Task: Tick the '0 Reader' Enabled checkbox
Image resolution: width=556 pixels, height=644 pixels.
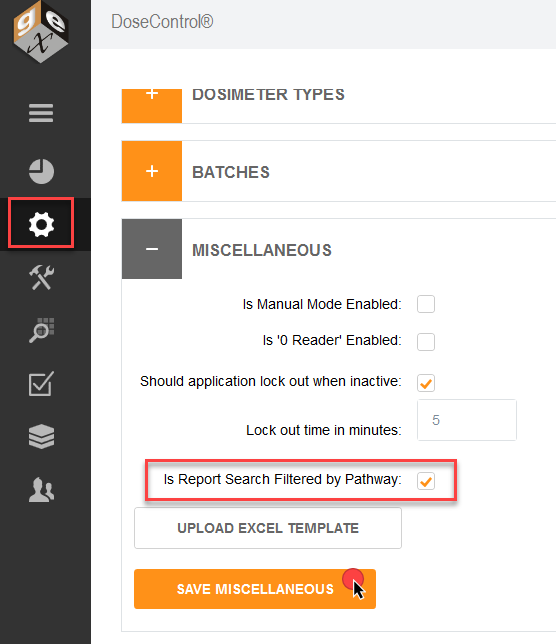Action: click(x=426, y=342)
